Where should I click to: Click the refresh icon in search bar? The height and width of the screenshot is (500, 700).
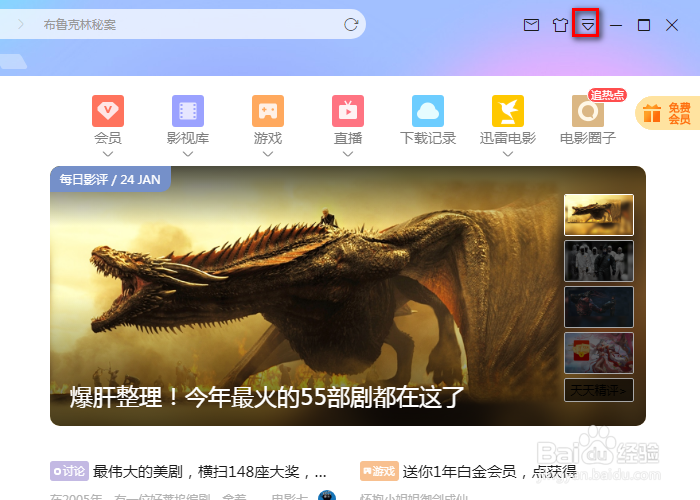tap(351, 25)
